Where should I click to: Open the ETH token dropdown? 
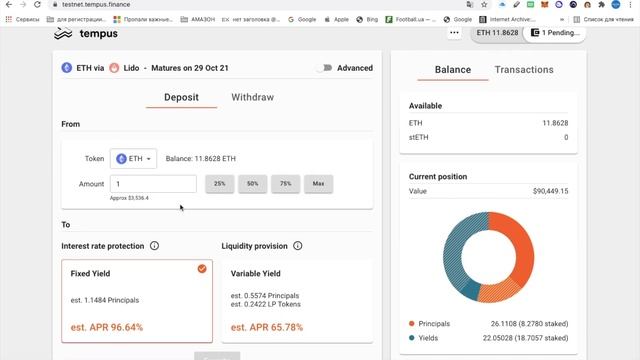coord(133,158)
